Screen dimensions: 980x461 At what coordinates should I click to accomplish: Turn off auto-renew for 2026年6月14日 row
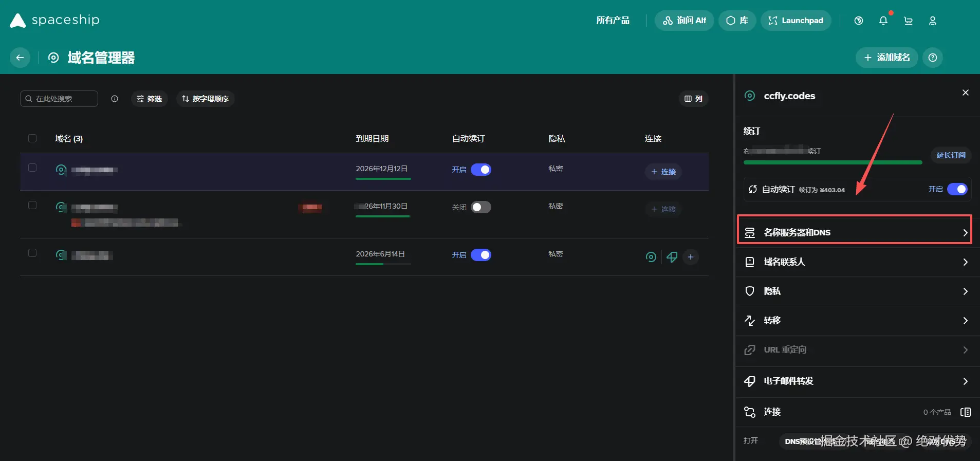click(481, 255)
